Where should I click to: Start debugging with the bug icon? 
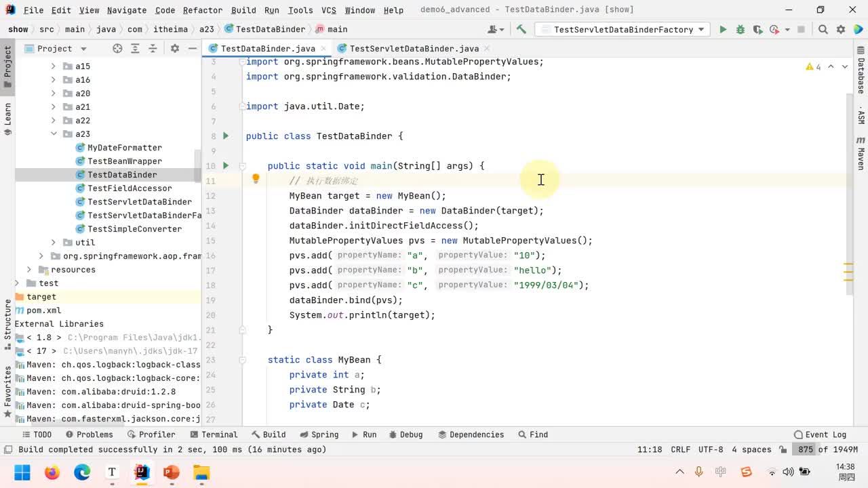[x=740, y=29]
